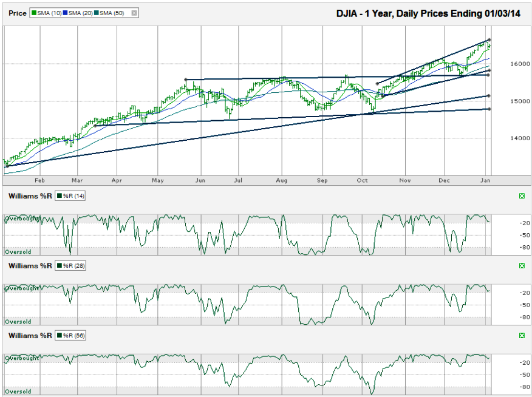This screenshot has height=397, width=532.
Task: Click the 15000 price axis label
Action: [x=520, y=101]
